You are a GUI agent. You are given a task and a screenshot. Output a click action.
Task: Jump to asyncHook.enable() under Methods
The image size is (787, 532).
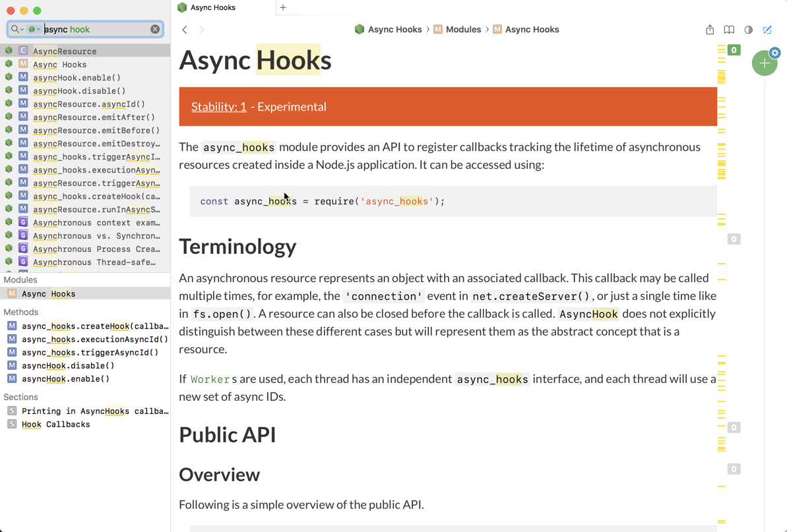(x=85, y=378)
